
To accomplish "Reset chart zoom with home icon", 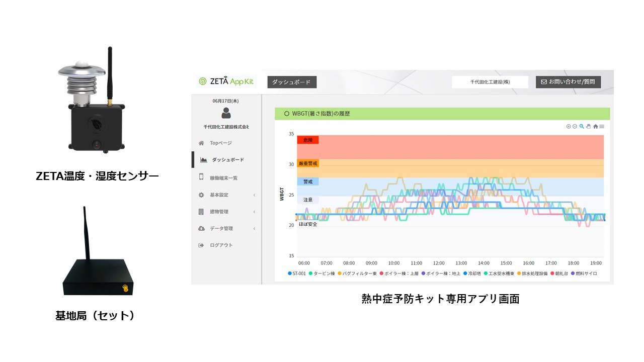I will (595, 126).
